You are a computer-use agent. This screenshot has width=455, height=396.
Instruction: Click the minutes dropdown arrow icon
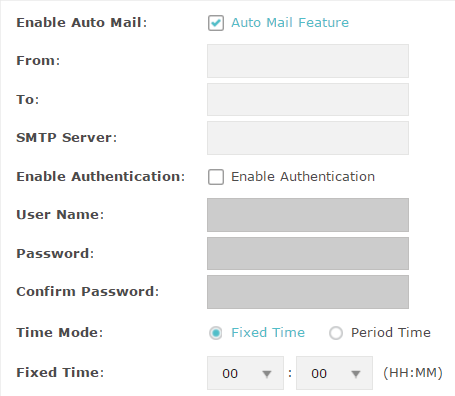[356, 374]
